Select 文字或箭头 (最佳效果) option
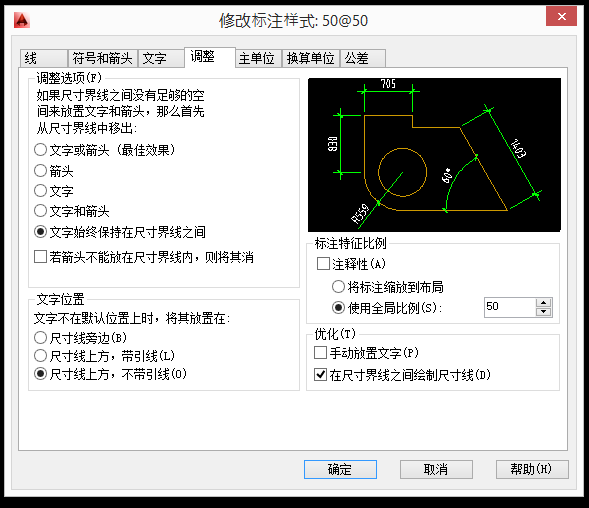Screen dimensions: 589x508 coord(104,150)
